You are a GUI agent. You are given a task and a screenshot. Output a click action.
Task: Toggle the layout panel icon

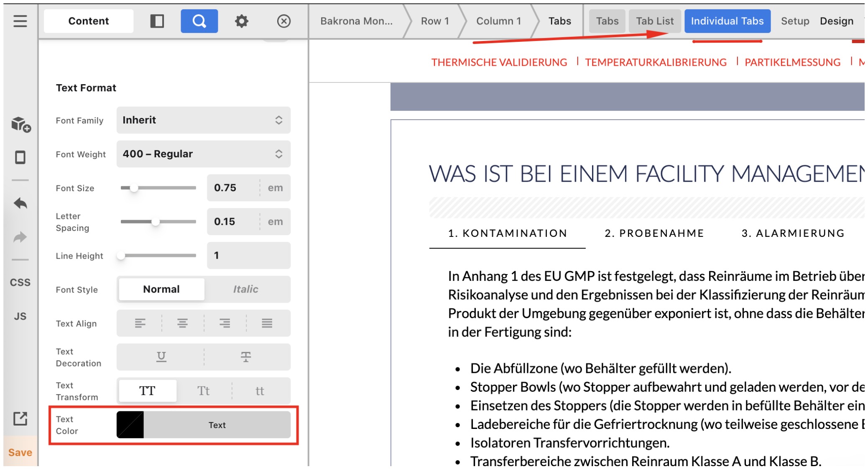point(157,21)
